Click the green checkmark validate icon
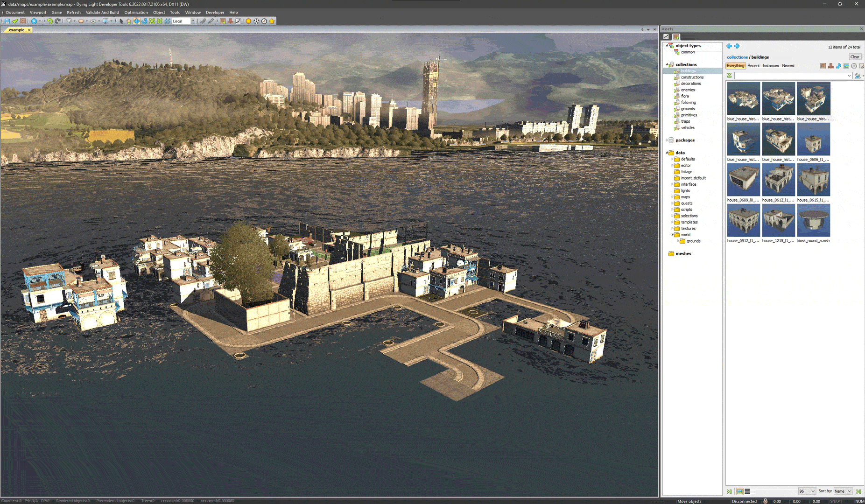 click(x=15, y=21)
